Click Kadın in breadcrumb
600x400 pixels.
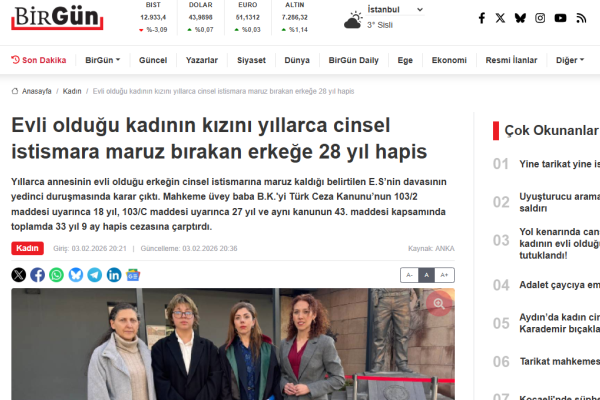pyautogui.click(x=72, y=91)
